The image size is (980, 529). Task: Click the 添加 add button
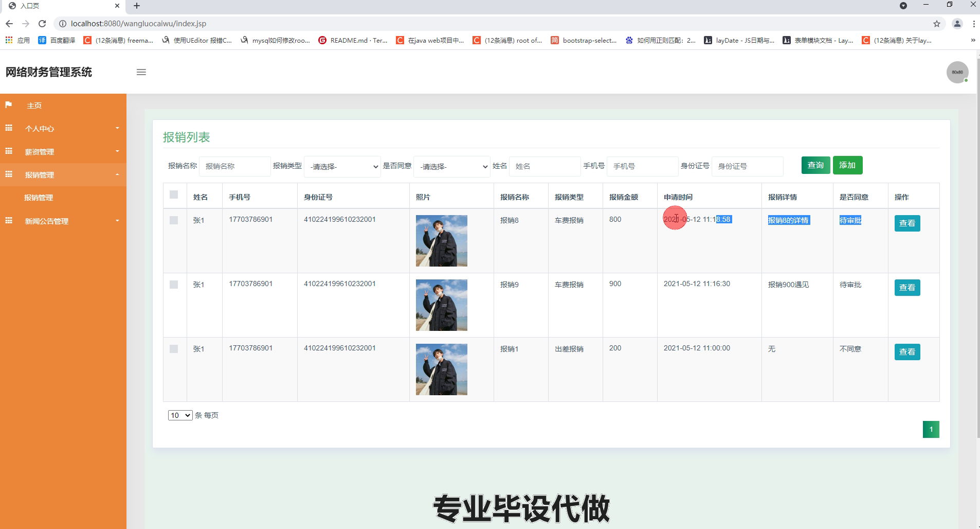[847, 165]
